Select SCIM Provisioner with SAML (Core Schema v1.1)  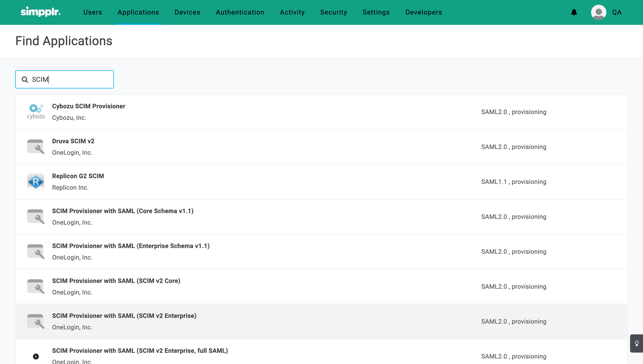pyautogui.click(x=123, y=211)
